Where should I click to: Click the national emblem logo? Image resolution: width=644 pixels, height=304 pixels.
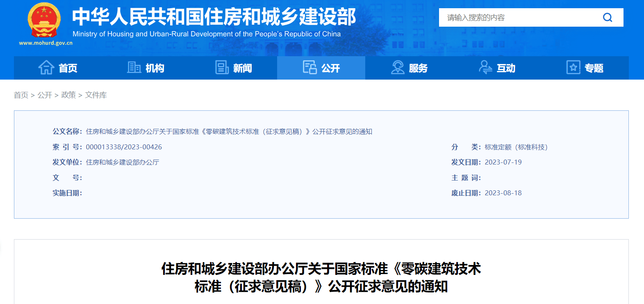(44, 20)
